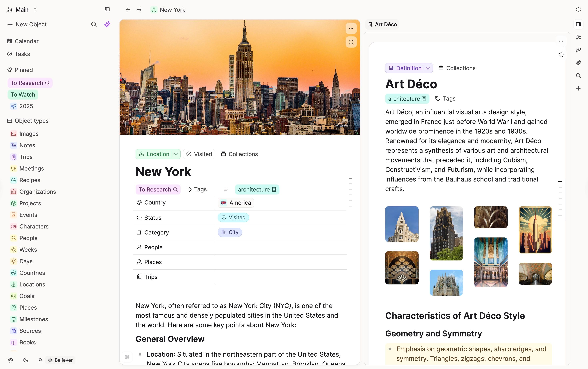588x369 pixels.
Task: Navigate back with the left arrow
Action: click(x=128, y=10)
